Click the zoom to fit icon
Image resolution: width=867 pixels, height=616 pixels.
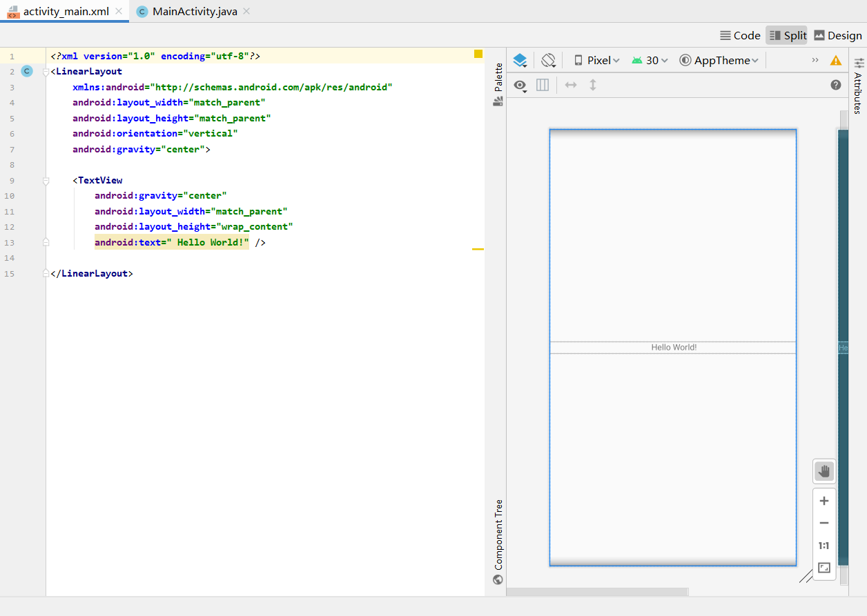click(x=824, y=568)
